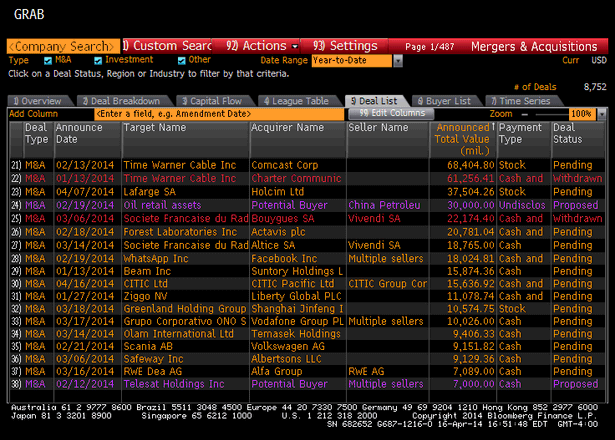This screenshot has width=615, height=440.
Task: Click the zoom decrease minus sign
Action: pyautogui.click(x=525, y=115)
